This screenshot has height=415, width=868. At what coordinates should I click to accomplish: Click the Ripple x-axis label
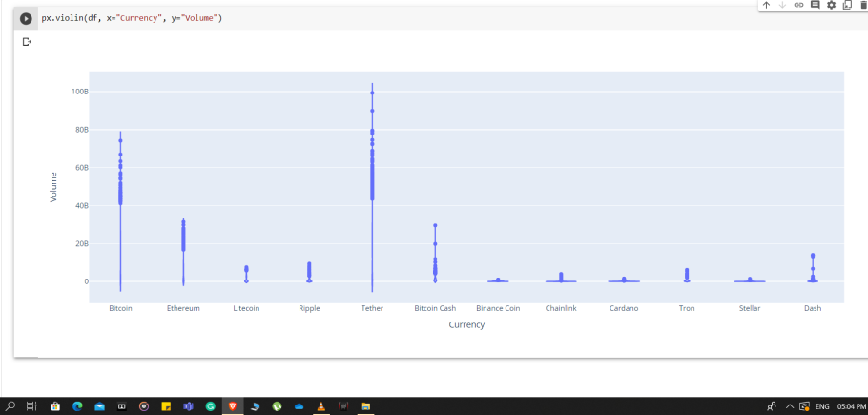[309, 308]
